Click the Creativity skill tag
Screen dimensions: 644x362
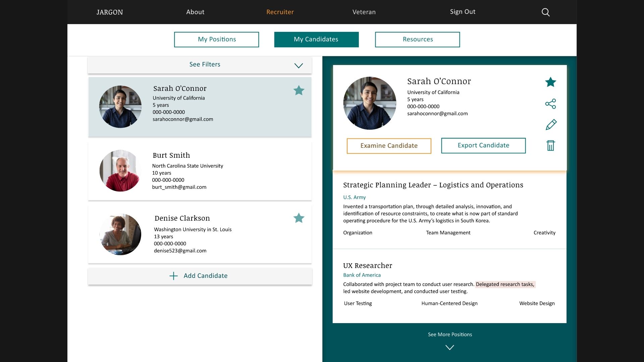(x=544, y=233)
